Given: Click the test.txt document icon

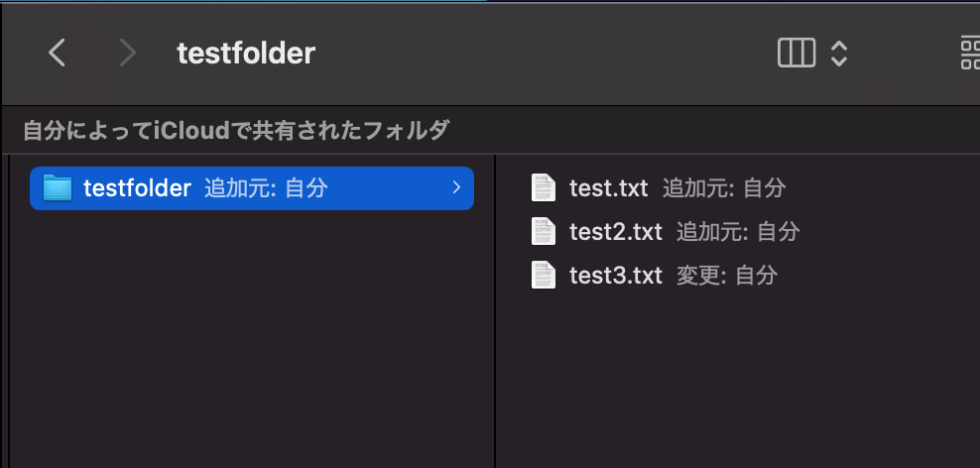Looking at the screenshot, I should (x=544, y=187).
